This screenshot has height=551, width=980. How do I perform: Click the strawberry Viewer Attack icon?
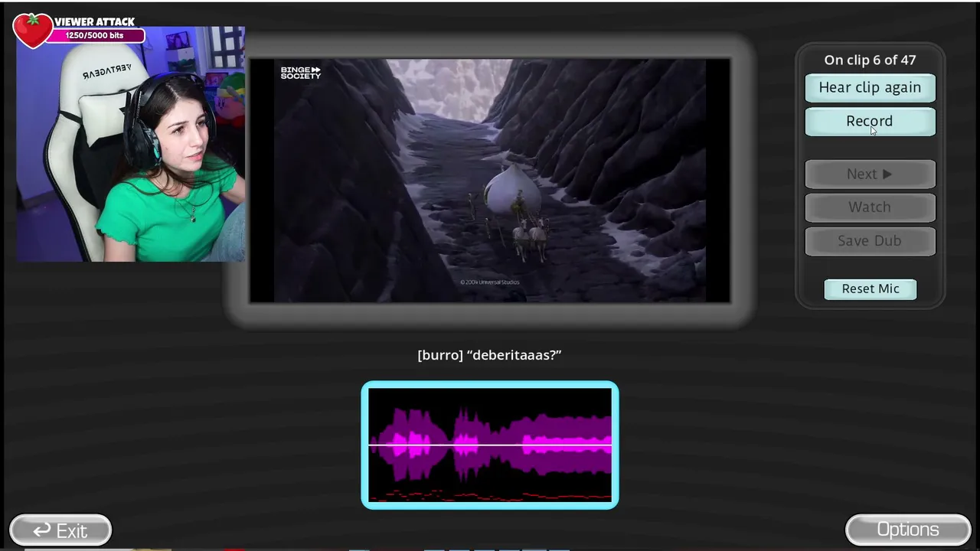pos(32,30)
